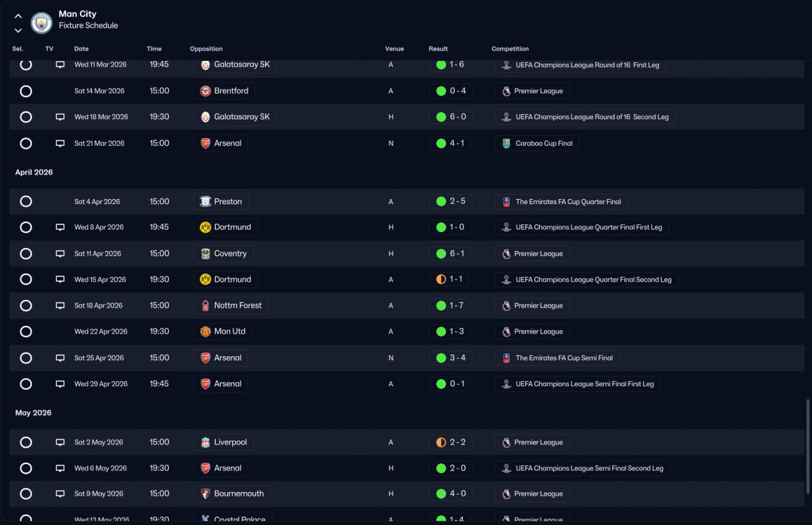Select the Liverpool fixture radio button

(26, 442)
